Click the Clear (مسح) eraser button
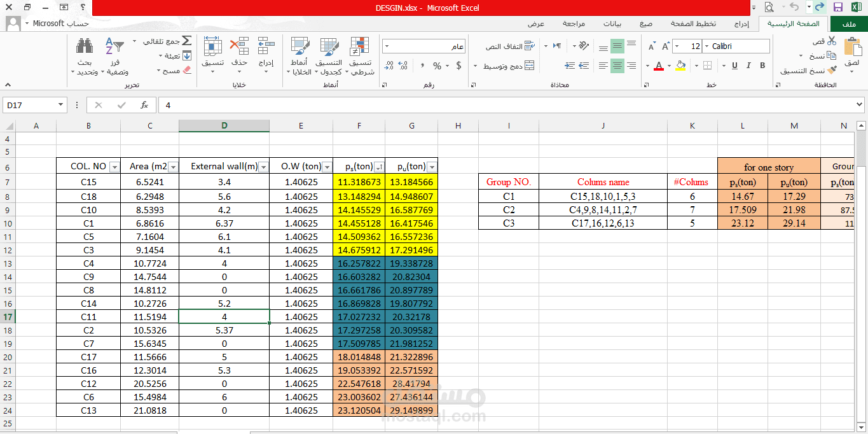Screen dimensions: 868x434 pos(177,71)
